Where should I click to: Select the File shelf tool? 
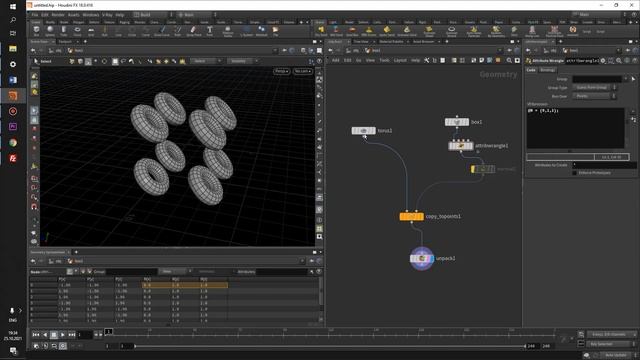click(276, 31)
